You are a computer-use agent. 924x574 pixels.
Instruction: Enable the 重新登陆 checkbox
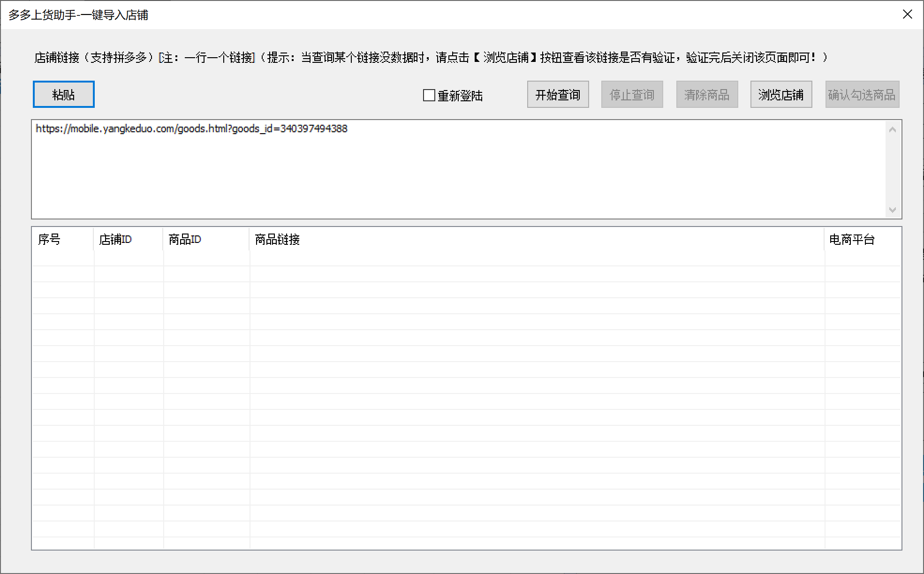click(x=429, y=96)
